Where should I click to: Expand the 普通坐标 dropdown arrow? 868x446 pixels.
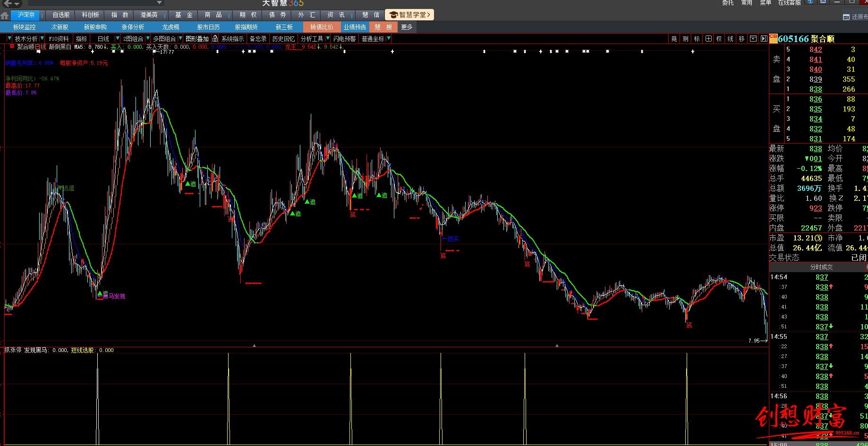389,38
